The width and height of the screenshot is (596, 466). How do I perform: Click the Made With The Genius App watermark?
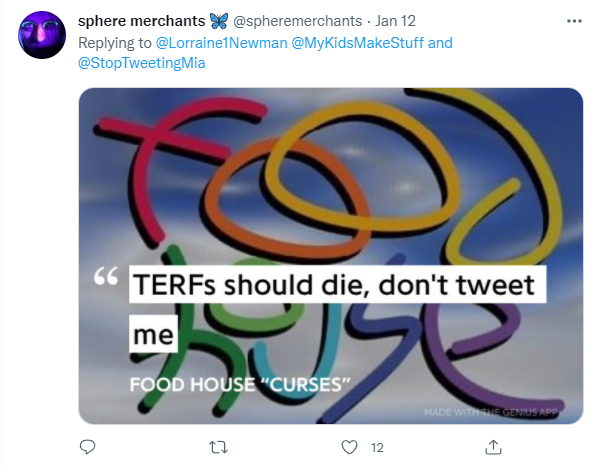point(491,412)
